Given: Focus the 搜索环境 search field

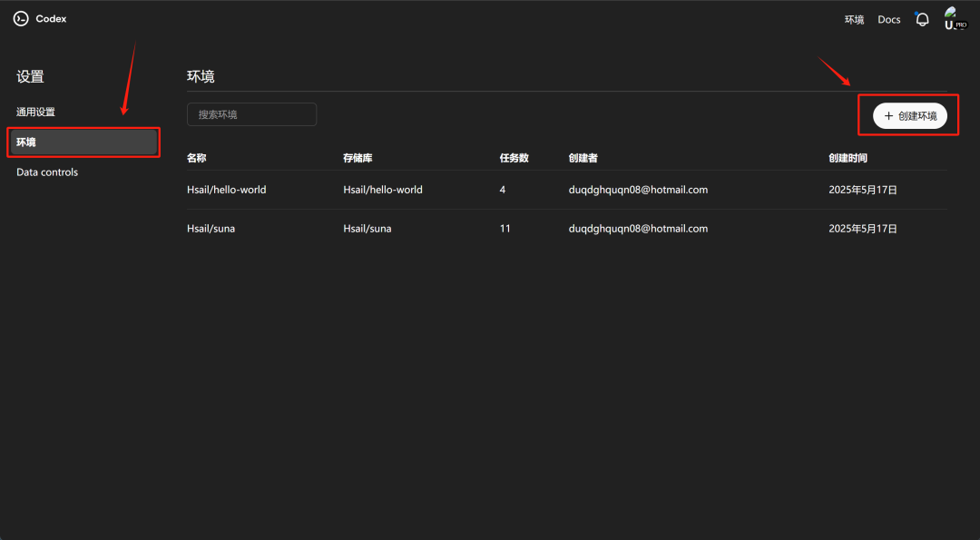Looking at the screenshot, I should point(251,114).
